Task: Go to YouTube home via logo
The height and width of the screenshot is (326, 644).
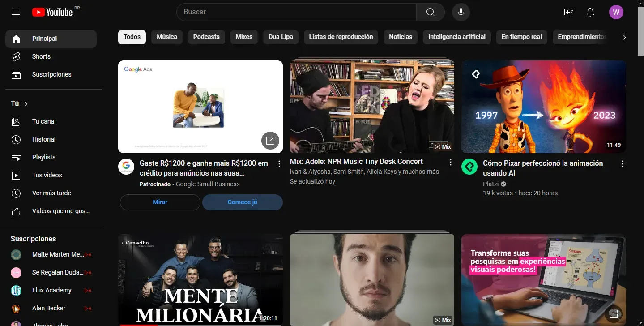Action: coord(52,12)
